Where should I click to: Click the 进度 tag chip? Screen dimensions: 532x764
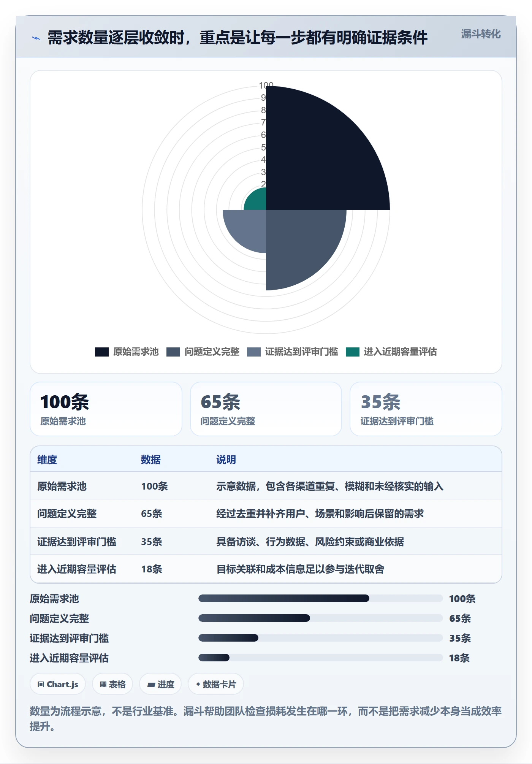click(160, 684)
